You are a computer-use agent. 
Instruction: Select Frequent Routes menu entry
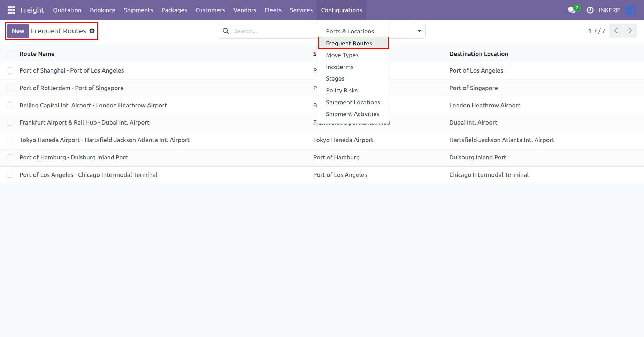tap(353, 43)
